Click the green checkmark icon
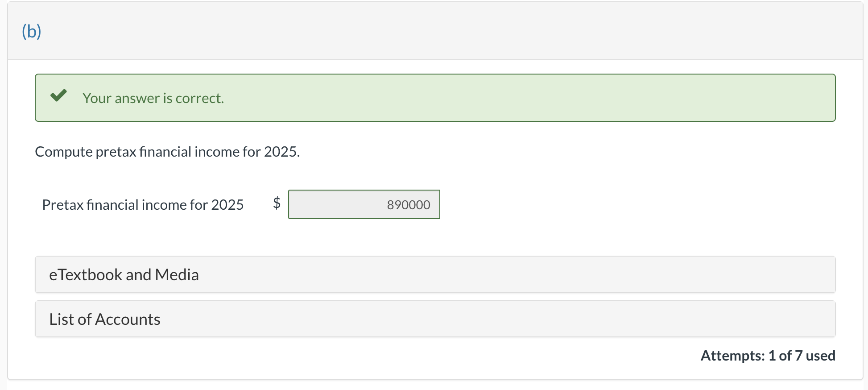 58,95
